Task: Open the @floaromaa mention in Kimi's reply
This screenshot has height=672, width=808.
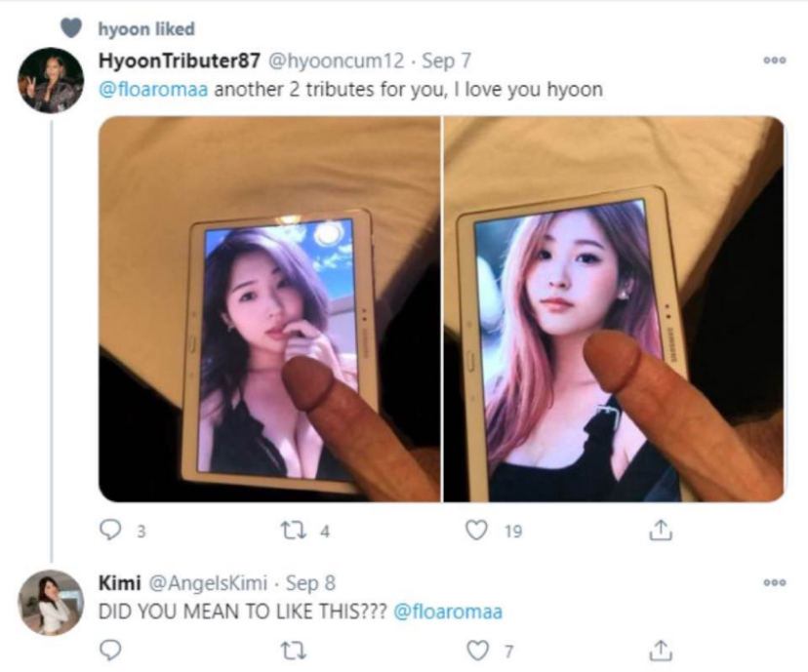Action: click(x=448, y=612)
